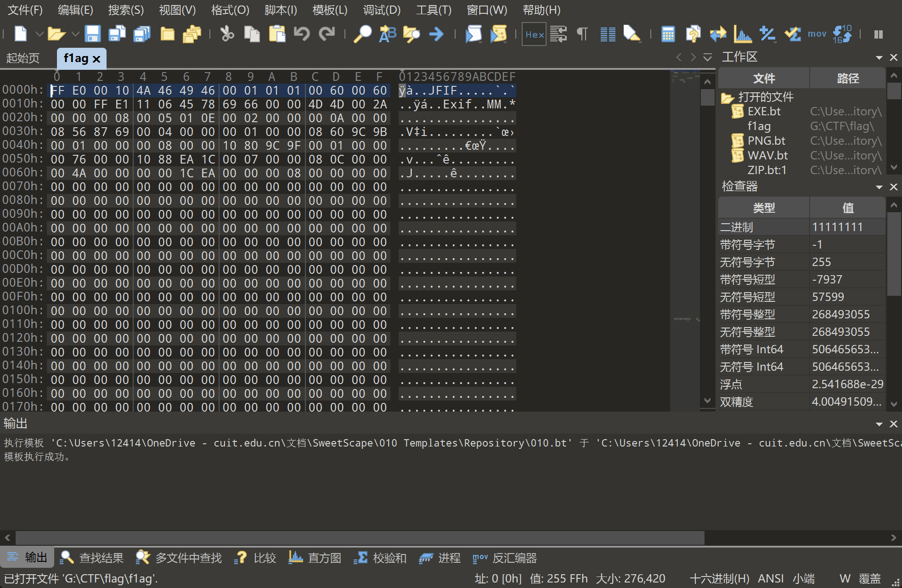
Task: Expand the New file dropdown arrow
Action: point(39,34)
